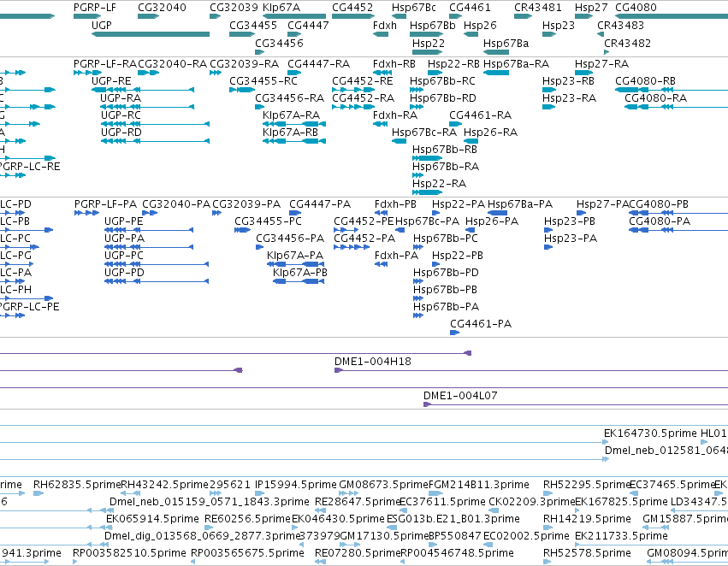Click the Klp67A gene glyph
This screenshot has height=566, width=728.
click(294, 16)
